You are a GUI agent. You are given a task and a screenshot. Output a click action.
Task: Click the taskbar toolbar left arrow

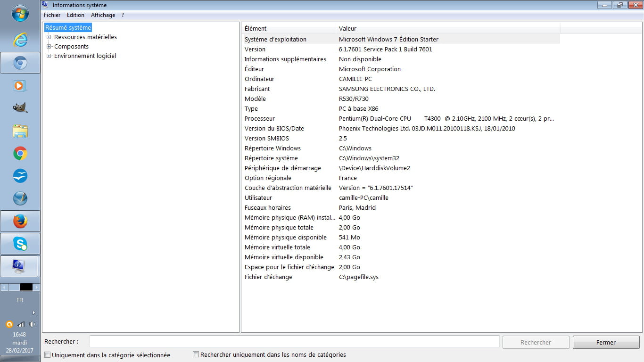(4, 287)
